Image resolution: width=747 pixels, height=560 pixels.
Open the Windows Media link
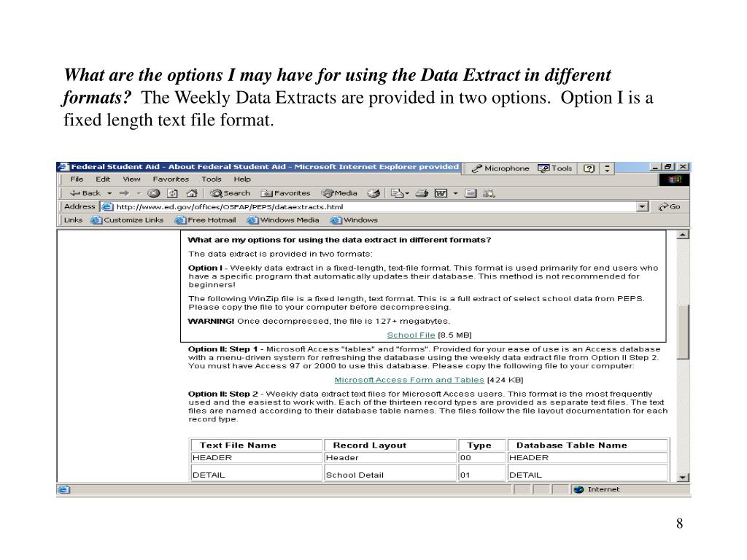[x=283, y=220]
